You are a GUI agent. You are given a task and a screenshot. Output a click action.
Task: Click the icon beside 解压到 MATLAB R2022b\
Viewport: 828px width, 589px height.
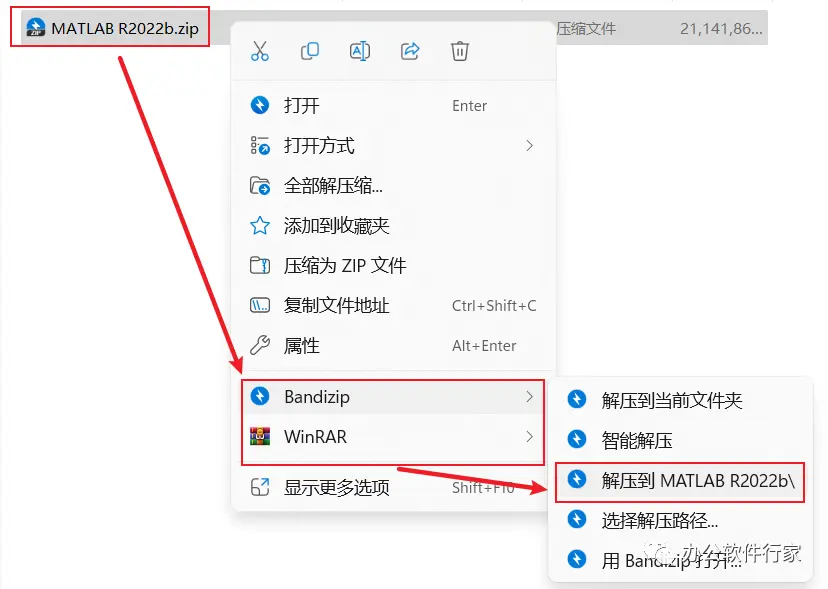point(577,479)
